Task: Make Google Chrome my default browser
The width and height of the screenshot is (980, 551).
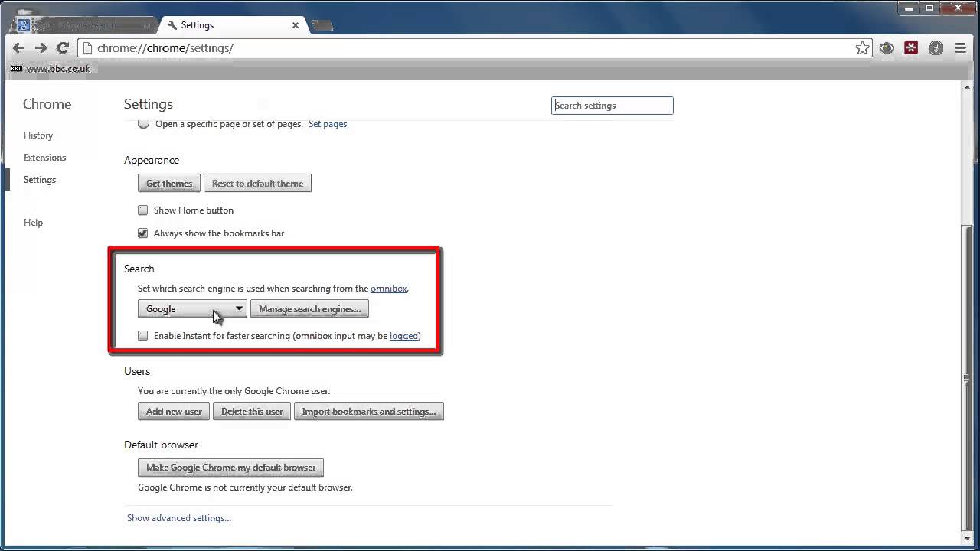Action: pos(231,468)
